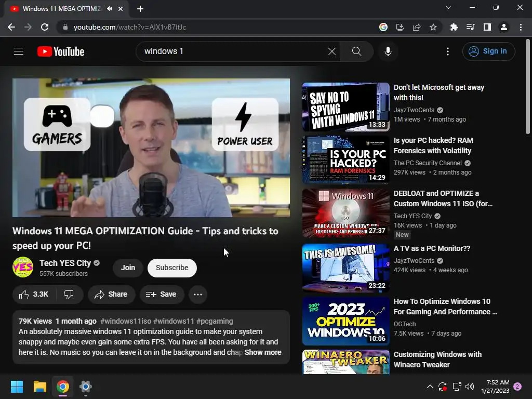Screen dimensions: 532x399
Task: Open the A TV as a PC Monitor?? title
Action: (432, 248)
